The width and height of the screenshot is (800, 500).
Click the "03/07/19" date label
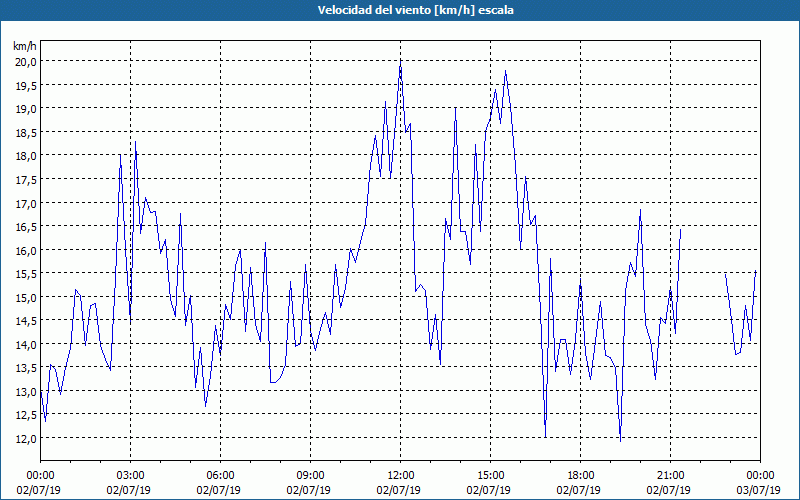coord(758,490)
